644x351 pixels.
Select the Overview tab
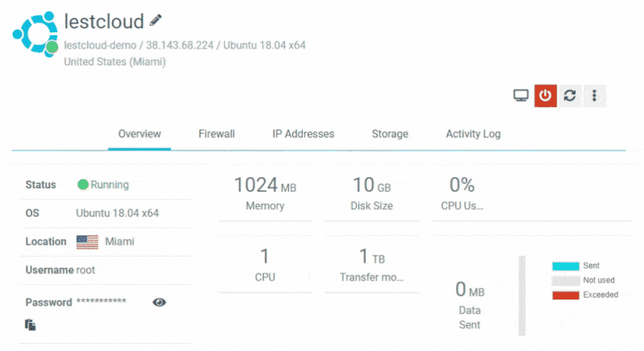[139, 134]
